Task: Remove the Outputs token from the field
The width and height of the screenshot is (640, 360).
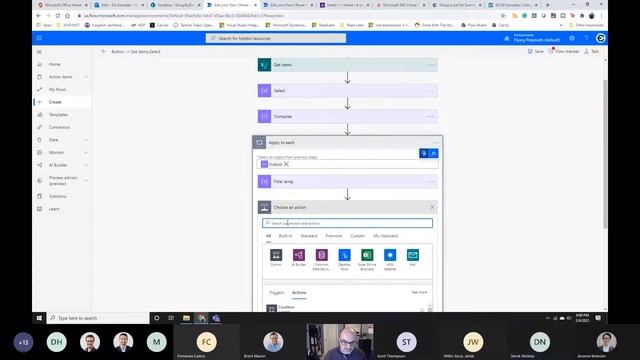Action: point(286,164)
